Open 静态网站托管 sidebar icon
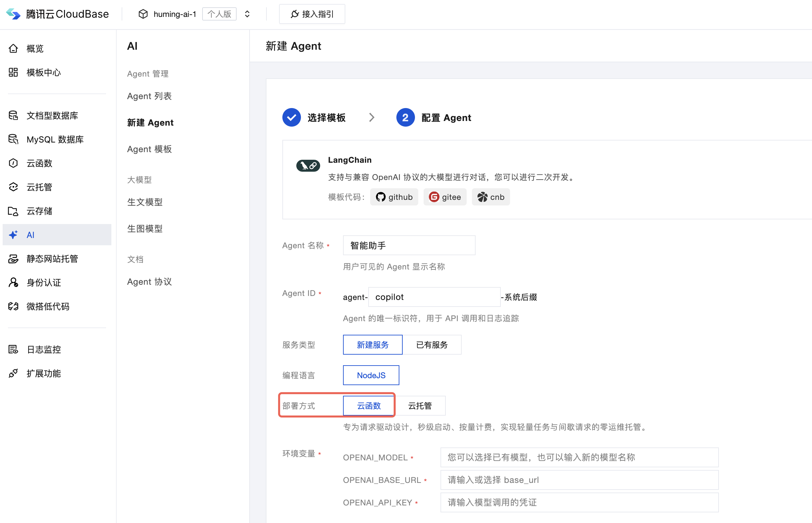 (x=13, y=259)
